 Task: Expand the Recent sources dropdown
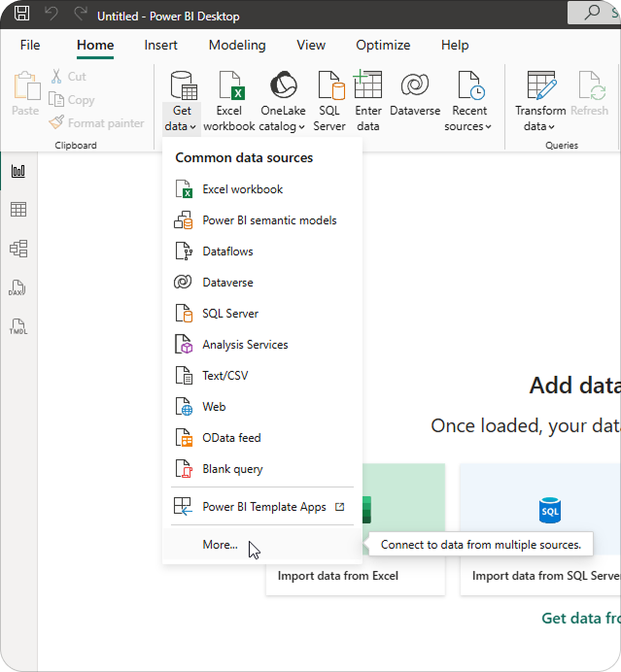pyautogui.click(x=468, y=102)
